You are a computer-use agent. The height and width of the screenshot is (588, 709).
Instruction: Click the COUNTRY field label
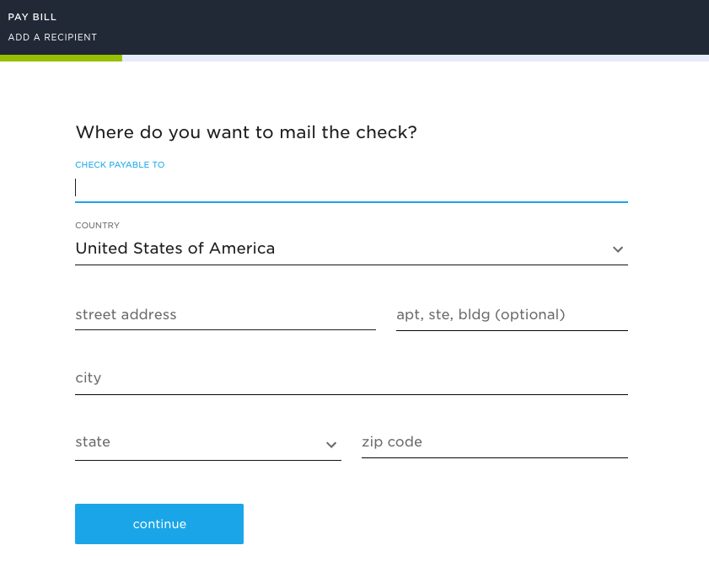pos(97,226)
